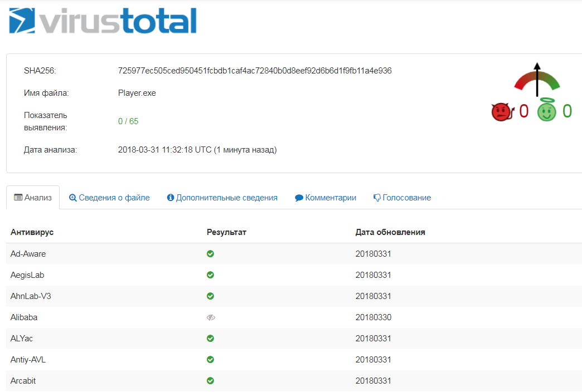This screenshot has height=392, width=582.
Task: Click the Антивирус column header
Action: (32, 232)
